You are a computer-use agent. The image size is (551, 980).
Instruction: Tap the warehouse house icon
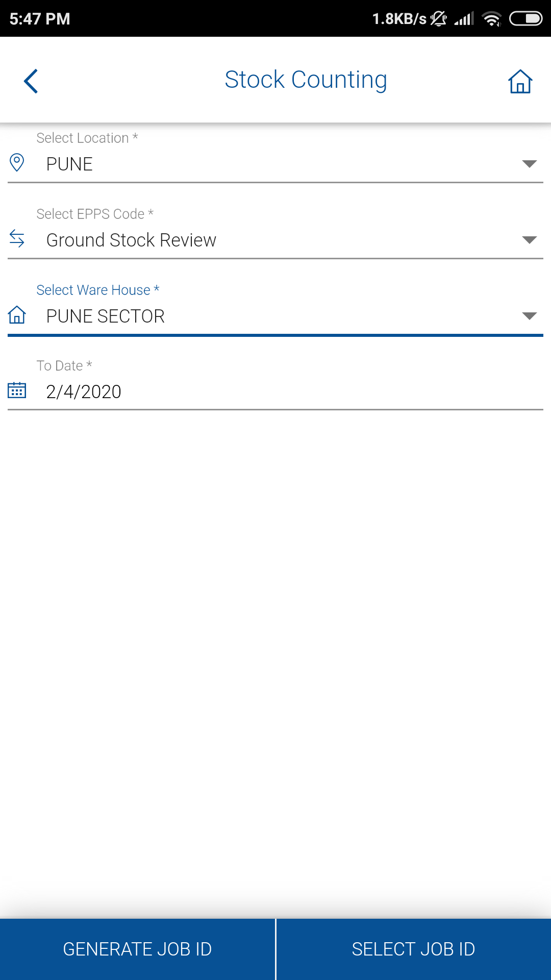(17, 315)
